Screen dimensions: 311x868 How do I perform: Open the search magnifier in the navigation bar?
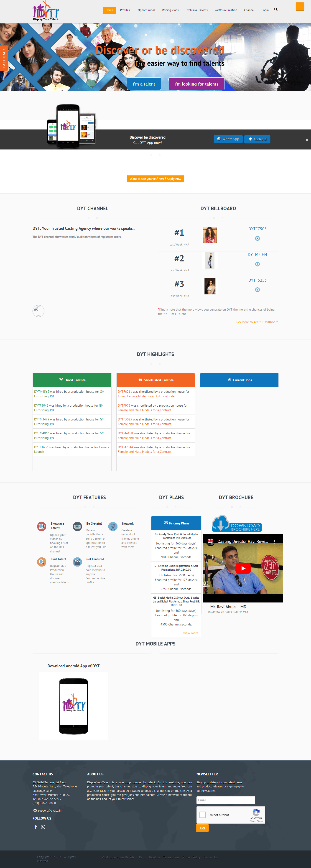point(275,9)
